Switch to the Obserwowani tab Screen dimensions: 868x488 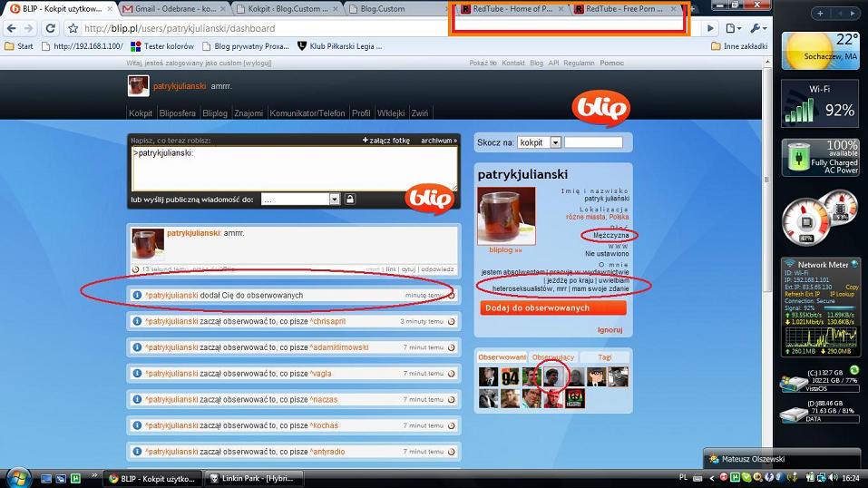502,357
